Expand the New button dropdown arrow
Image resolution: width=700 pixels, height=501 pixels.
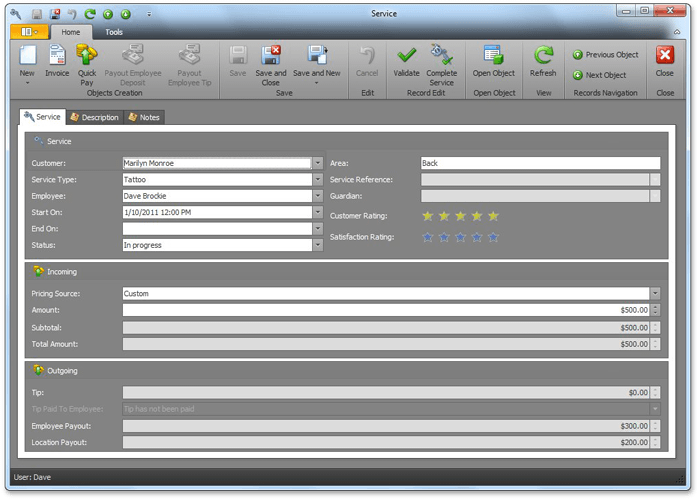pyautogui.click(x=27, y=83)
